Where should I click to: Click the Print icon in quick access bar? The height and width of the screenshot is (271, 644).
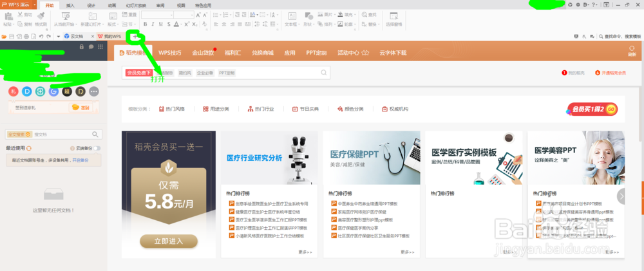click(26, 37)
